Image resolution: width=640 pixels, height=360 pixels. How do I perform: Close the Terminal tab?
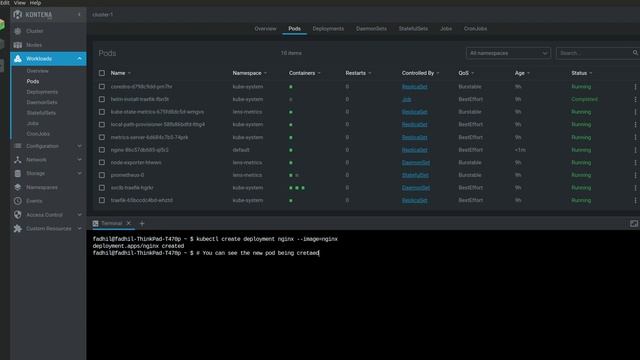129,223
